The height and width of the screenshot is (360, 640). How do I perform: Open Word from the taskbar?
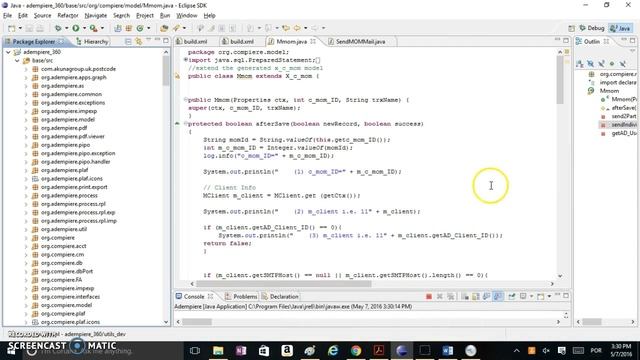click(447, 351)
